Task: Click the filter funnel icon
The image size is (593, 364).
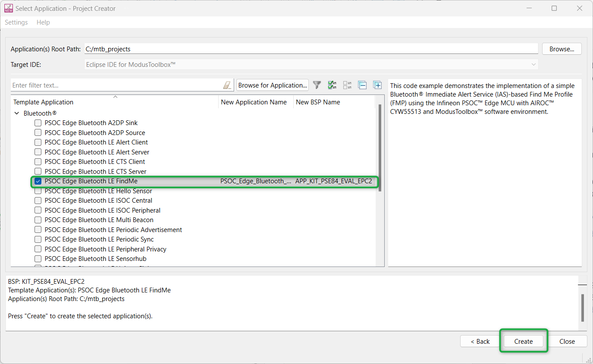Action: coord(317,85)
